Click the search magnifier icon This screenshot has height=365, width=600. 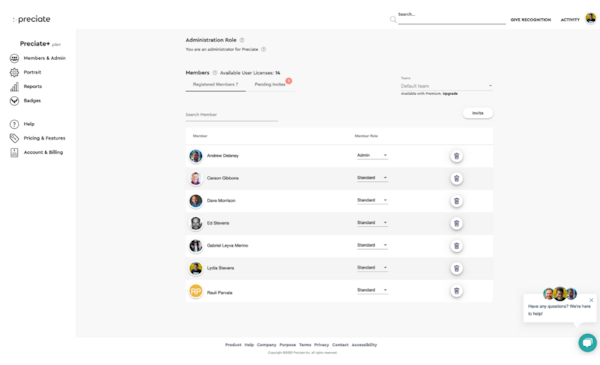[393, 19]
